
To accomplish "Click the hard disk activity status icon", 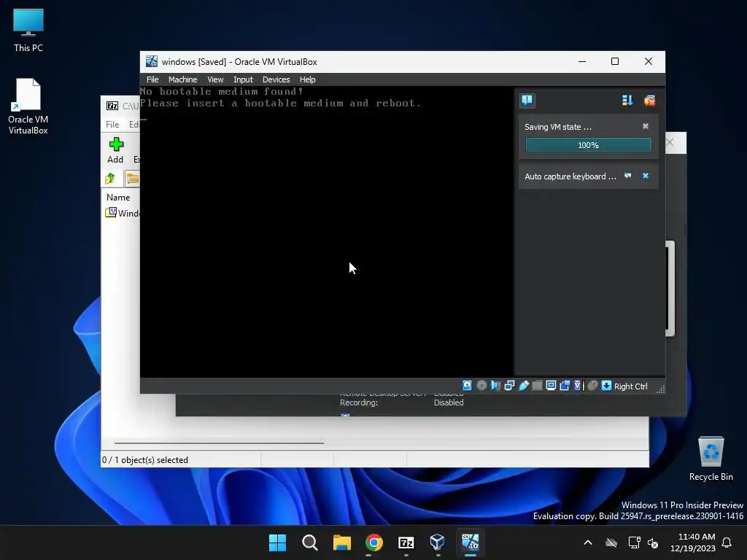I will click(x=468, y=386).
